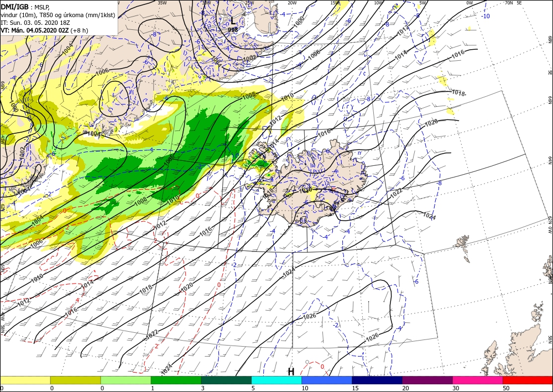Click the olive yellow legend swatch
Image resolution: width=553 pixels, height=392 pixels.
coord(75,380)
